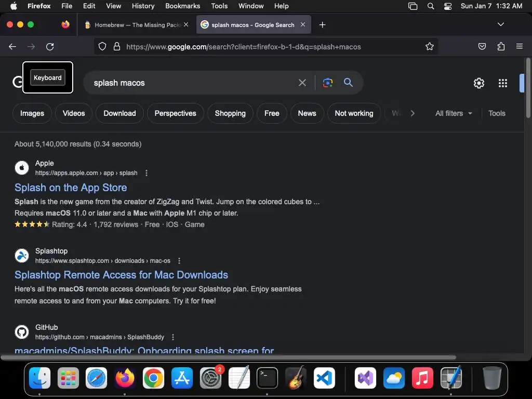Launch Google Chrome from the Dock
Viewport: 532px width, 399px height.
153,378
